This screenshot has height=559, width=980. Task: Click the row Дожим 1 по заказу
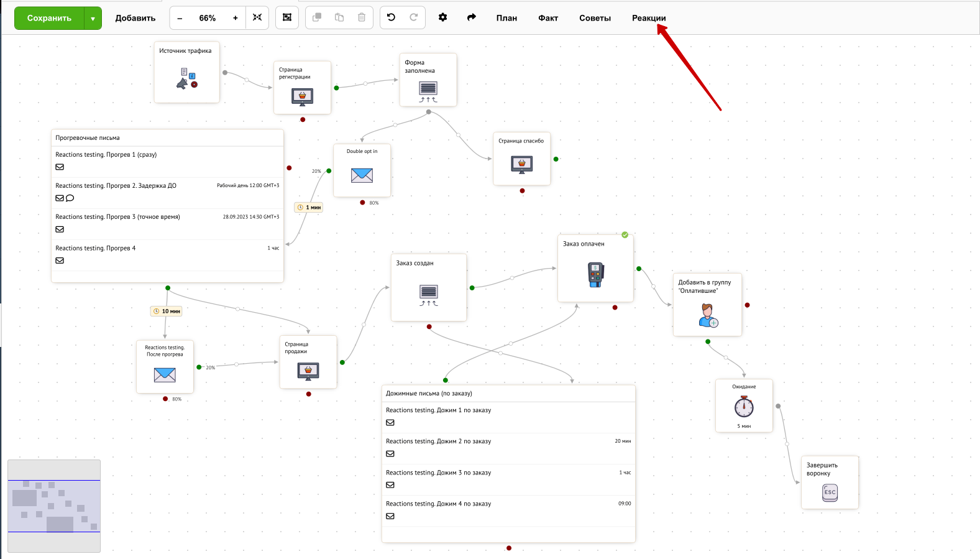(x=508, y=417)
